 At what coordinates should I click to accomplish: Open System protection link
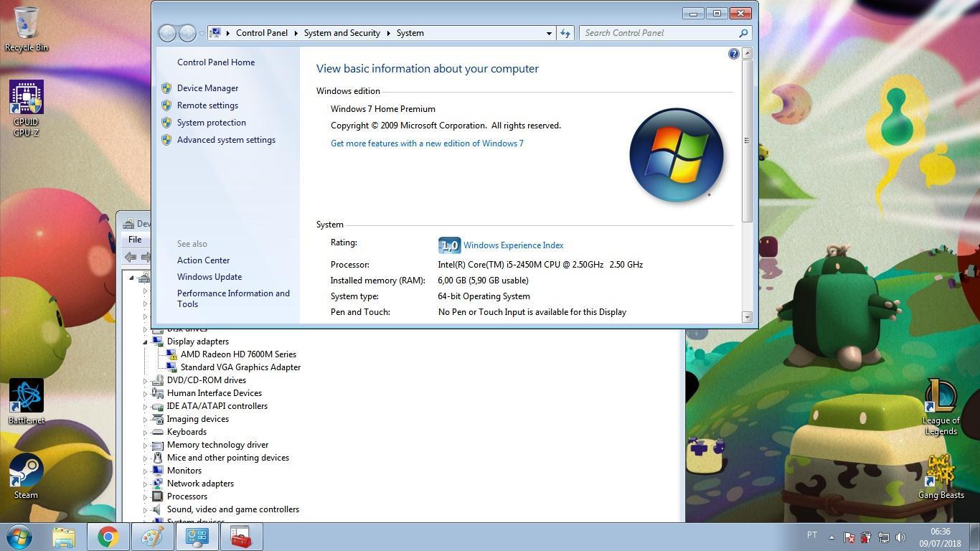tap(212, 123)
